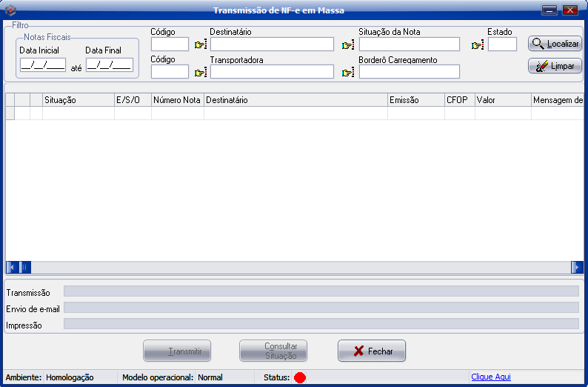The width and height of the screenshot is (588, 387).
Task: Select the Emissão column header
Action: pos(415,100)
